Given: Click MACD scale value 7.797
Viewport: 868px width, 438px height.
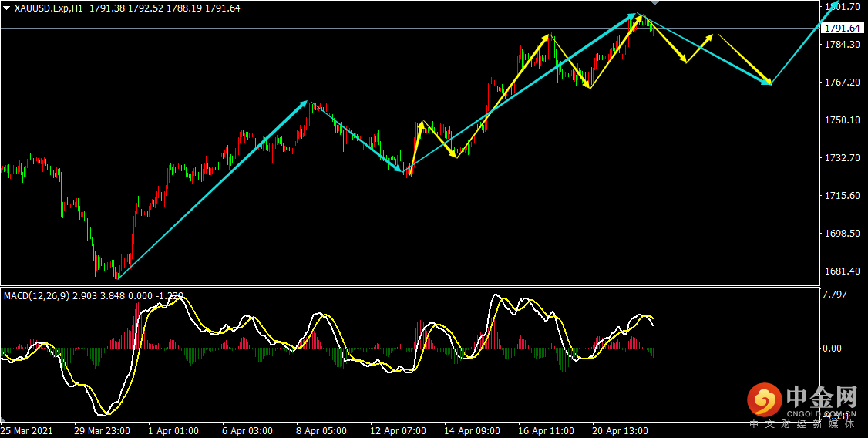Looking at the screenshot, I should pos(836,295).
